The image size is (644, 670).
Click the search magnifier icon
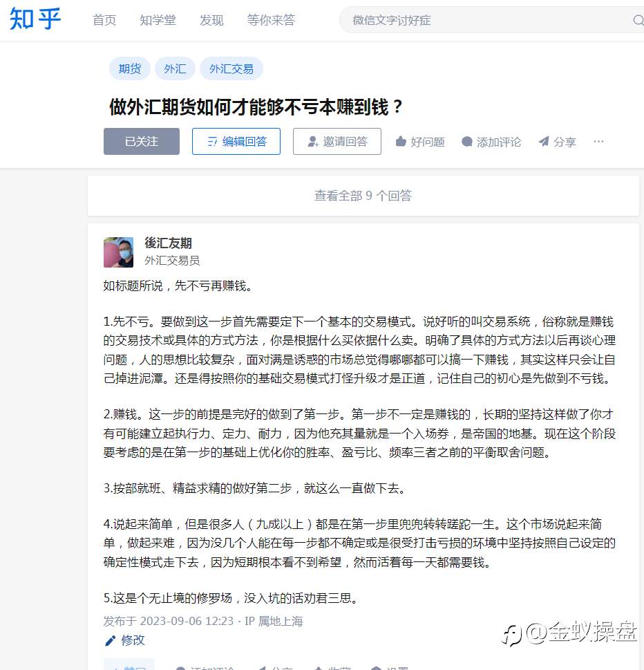[638, 20]
